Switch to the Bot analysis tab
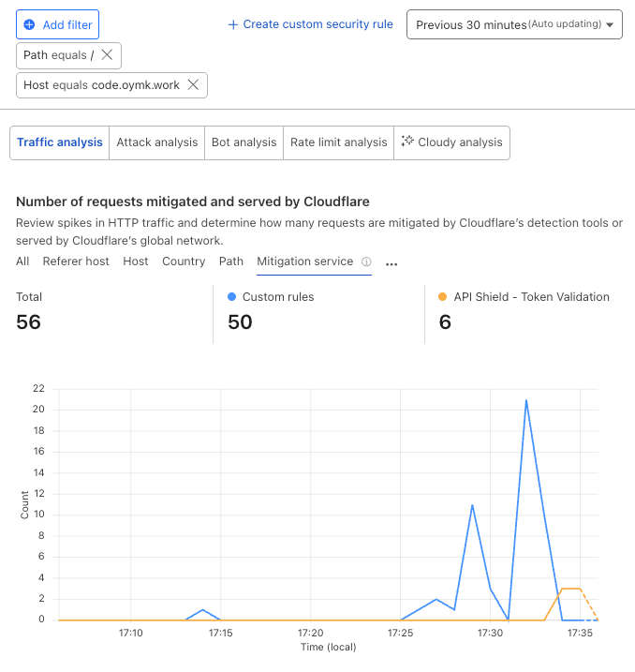The height and width of the screenshot is (672, 635). 244,142
